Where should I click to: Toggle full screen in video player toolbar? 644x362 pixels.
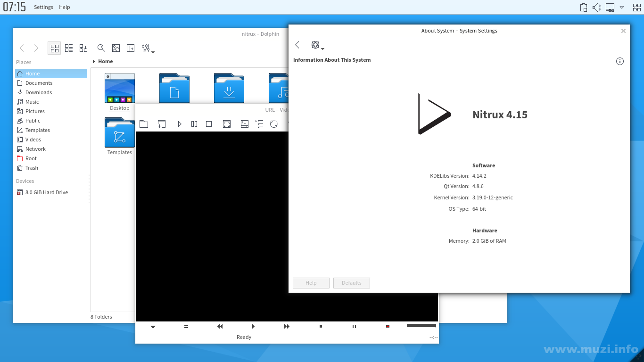227,124
